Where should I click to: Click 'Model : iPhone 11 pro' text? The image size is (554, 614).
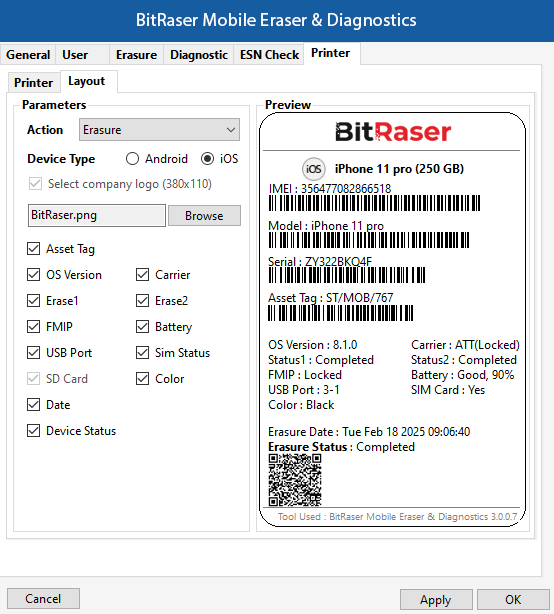pos(326,226)
